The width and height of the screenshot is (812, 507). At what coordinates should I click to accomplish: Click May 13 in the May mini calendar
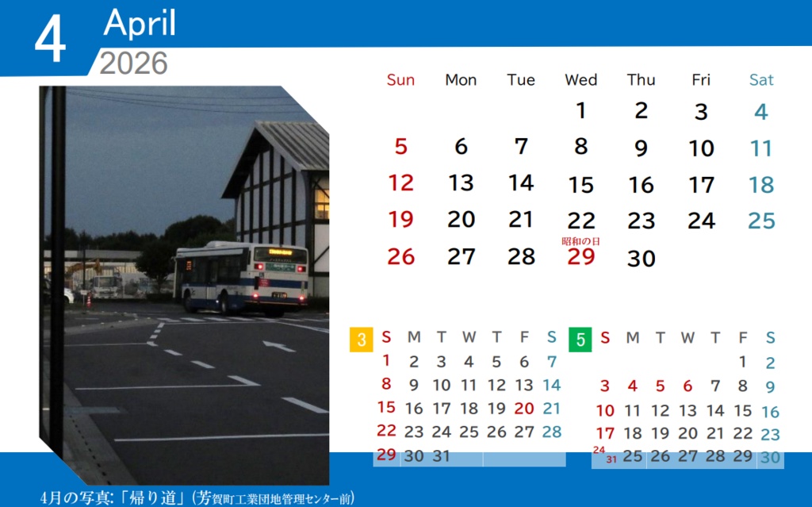coord(688,411)
